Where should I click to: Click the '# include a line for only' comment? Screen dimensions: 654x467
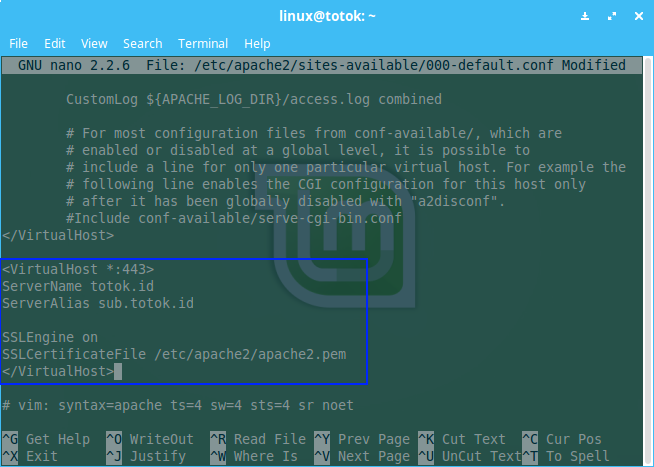pyautogui.click(x=346, y=168)
